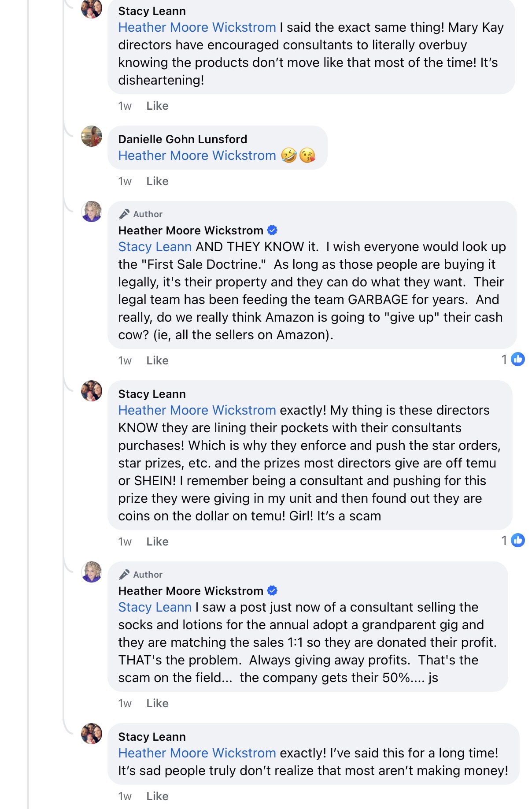Like Stacy's comment saying most aren't making money
This screenshot has width=532, height=809.
coord(157,796)
